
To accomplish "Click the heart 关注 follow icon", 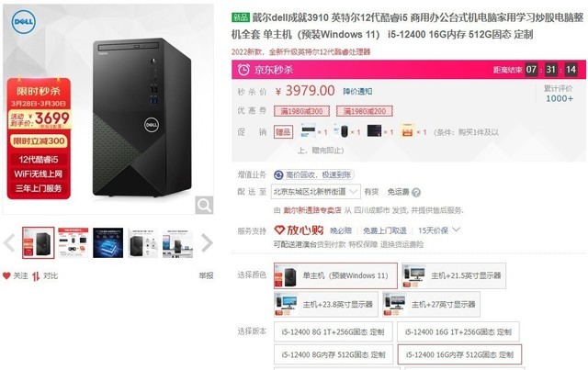I will [x=6, y=276].
